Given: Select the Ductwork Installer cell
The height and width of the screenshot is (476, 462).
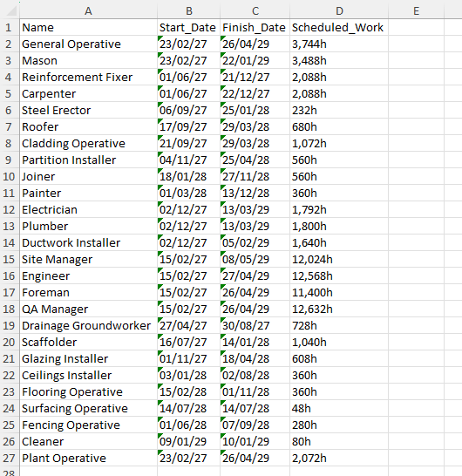Looking at the screenshot, I should (x=89, y=242).
